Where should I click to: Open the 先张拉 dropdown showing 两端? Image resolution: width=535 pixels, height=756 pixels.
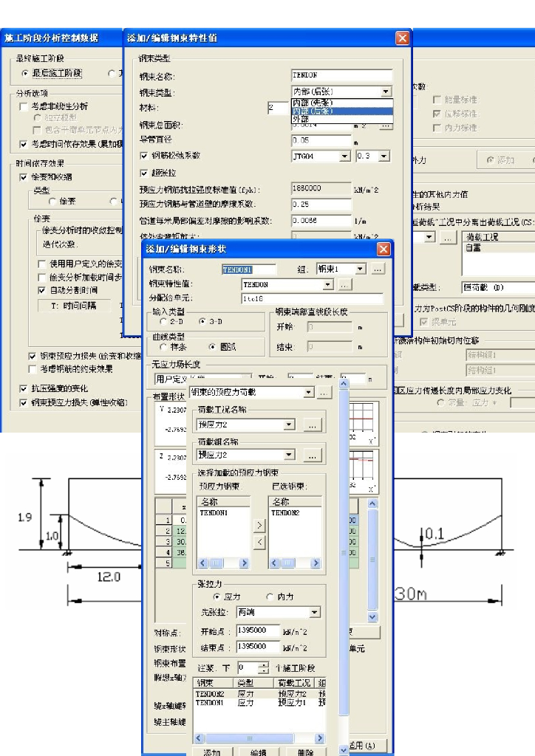tap(314, 612)
